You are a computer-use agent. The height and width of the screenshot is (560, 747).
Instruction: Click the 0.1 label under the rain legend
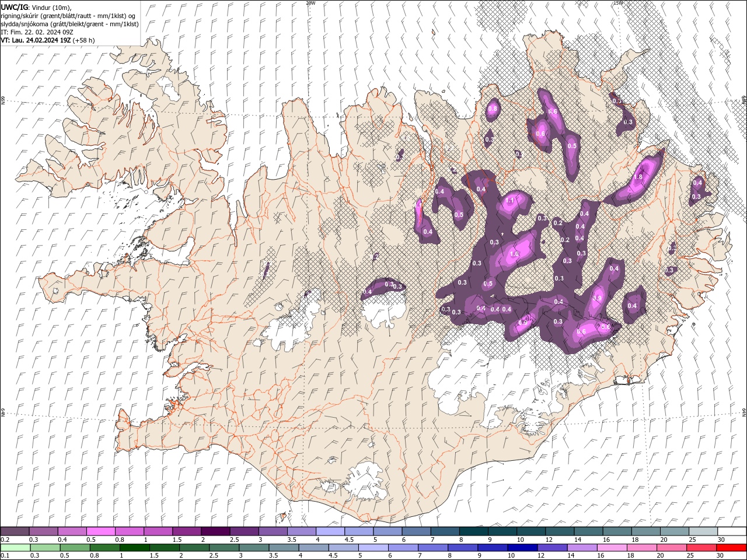pyautogui.click(x=5, y=556)
